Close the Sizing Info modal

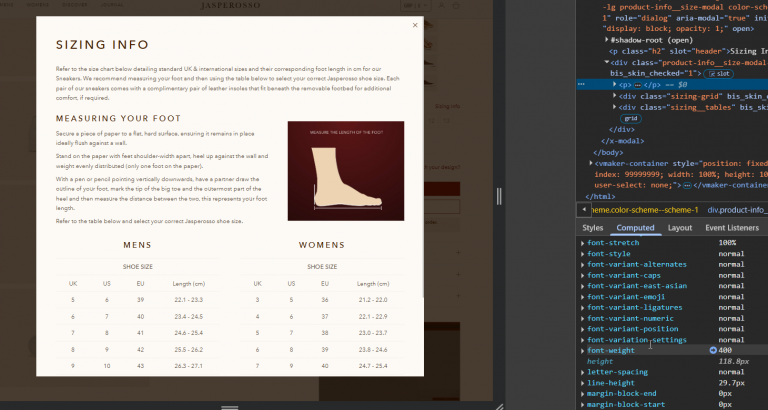pyautogui.click(x=415, y=25)
